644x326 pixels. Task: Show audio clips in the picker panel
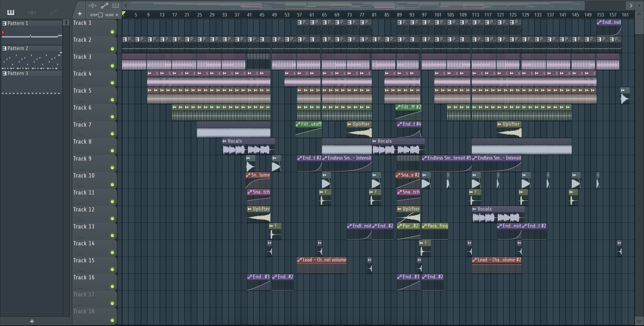32,12
